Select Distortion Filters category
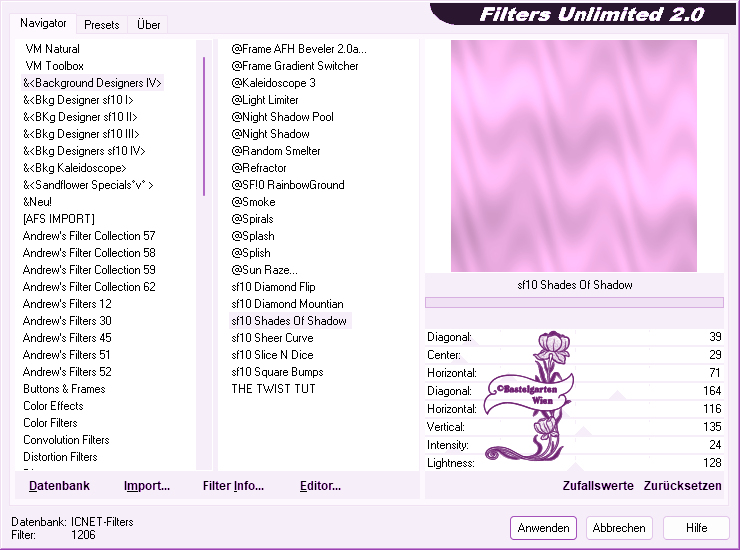The width and height of the screenshot is (740, 550). coord(60,457)
